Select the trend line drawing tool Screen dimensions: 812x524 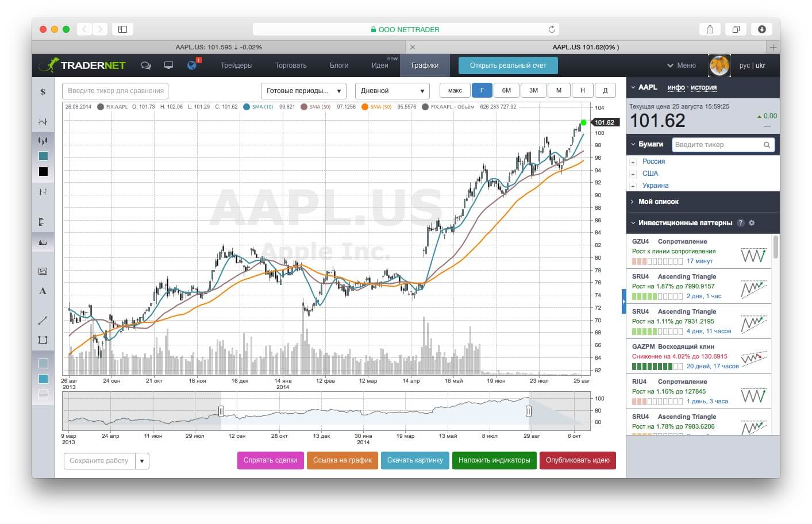tap(43, 320)
